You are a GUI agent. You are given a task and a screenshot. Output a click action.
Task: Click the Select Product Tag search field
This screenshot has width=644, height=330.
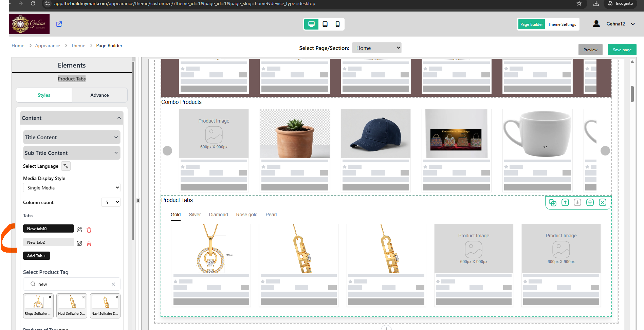point(72,284)
